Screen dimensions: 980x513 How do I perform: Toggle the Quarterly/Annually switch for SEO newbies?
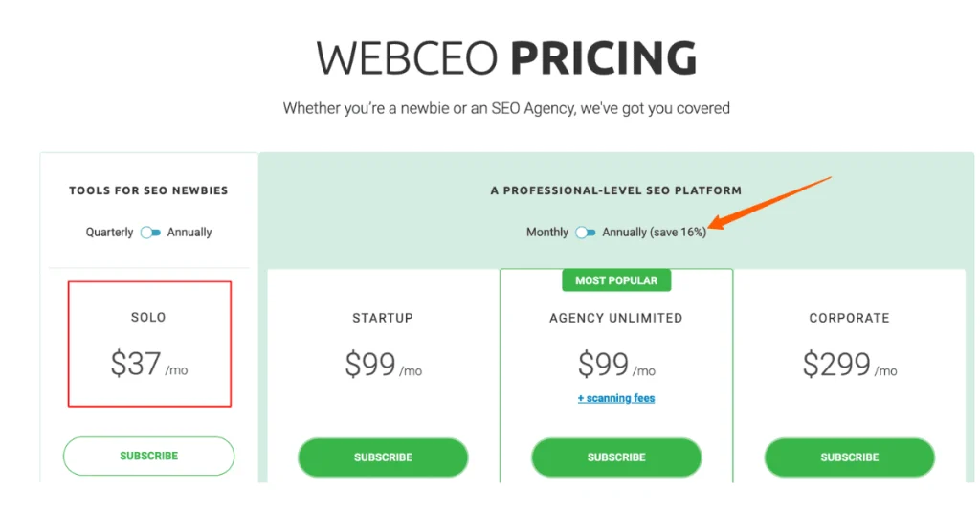coord(150,233)
